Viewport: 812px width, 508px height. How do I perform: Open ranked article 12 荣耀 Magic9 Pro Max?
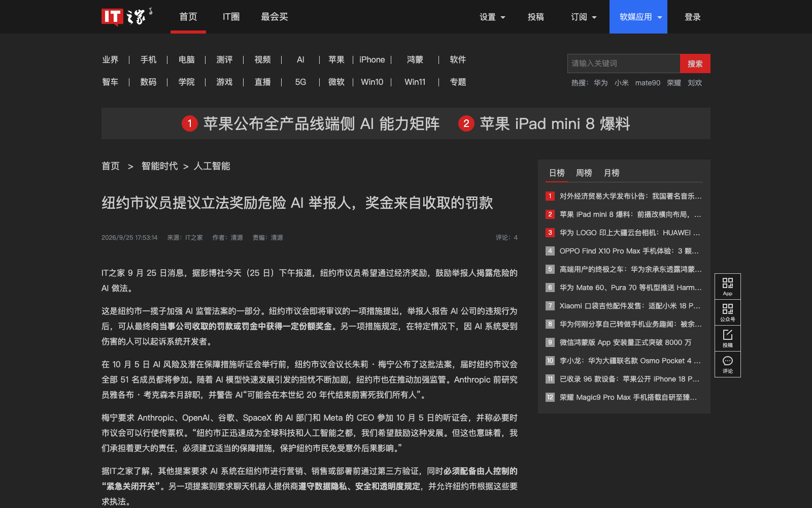click(x=628, y=397)
